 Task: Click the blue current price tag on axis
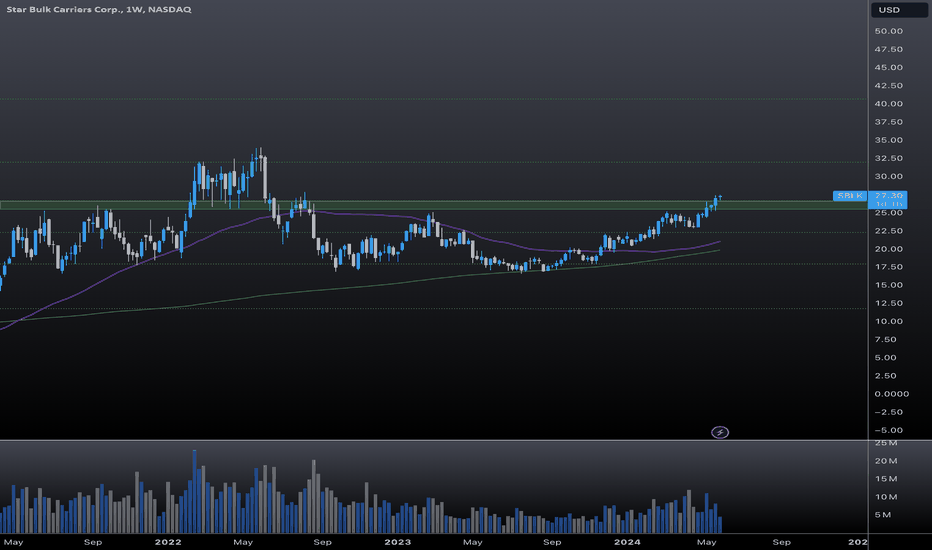coord(888,199)
